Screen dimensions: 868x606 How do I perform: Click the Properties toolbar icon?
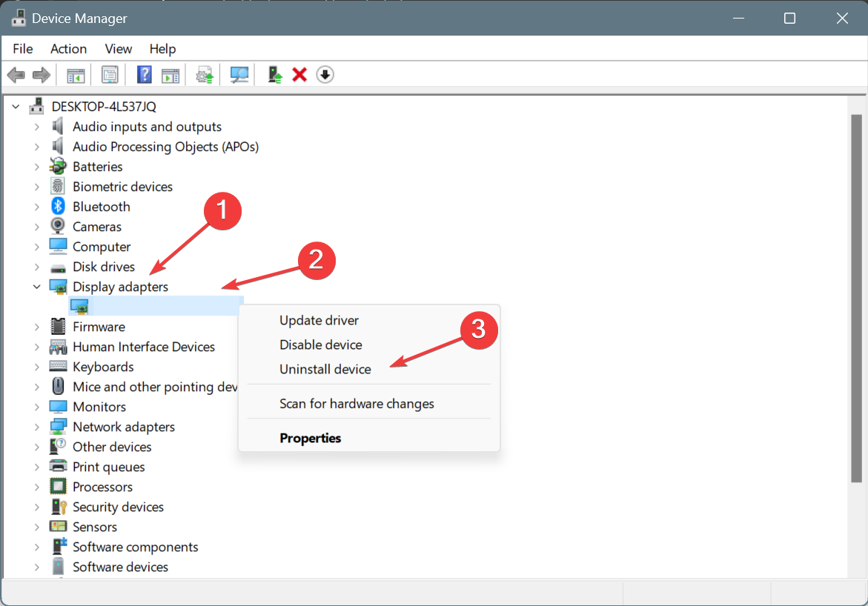click(110, 75)
